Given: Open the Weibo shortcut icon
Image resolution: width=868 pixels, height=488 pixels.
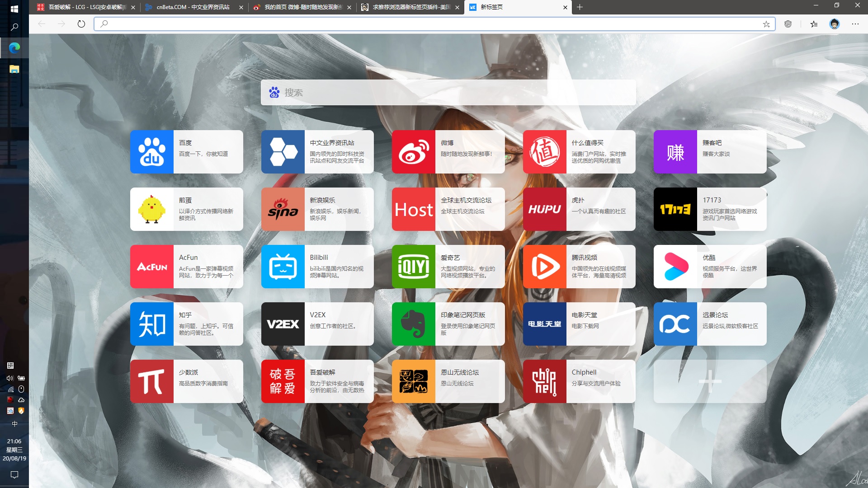Looking at the screenshot, I should point(413,152).
